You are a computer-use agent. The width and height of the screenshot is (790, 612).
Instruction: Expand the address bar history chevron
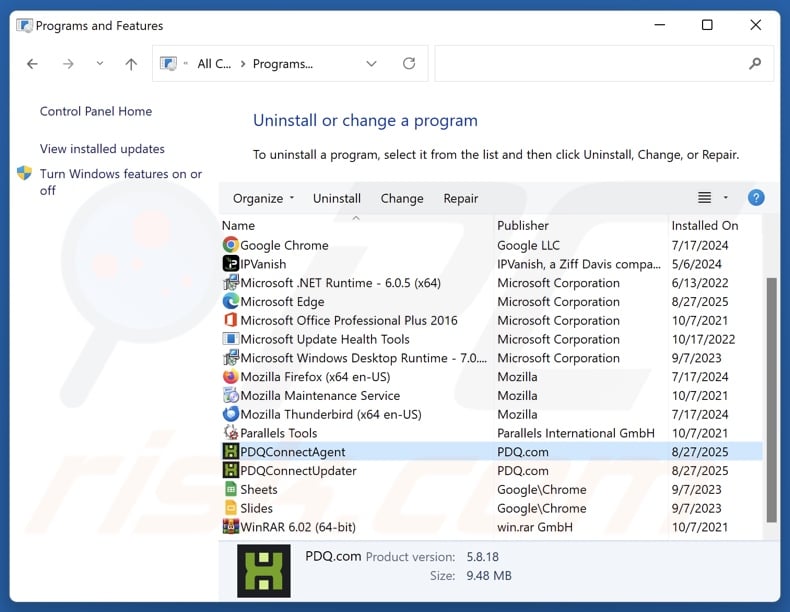pyautogui.click(x=371, y=63)
